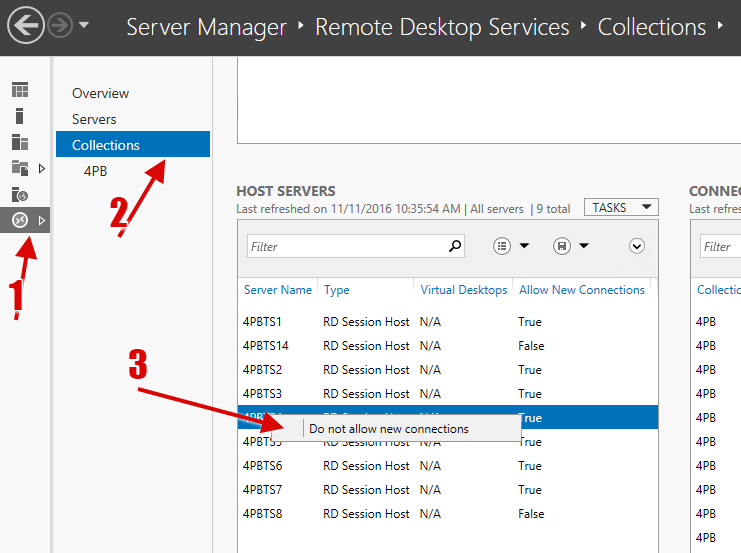Select Overview in the navigation pane
This screenshot has height=553, width=741.
click(100, 93)
